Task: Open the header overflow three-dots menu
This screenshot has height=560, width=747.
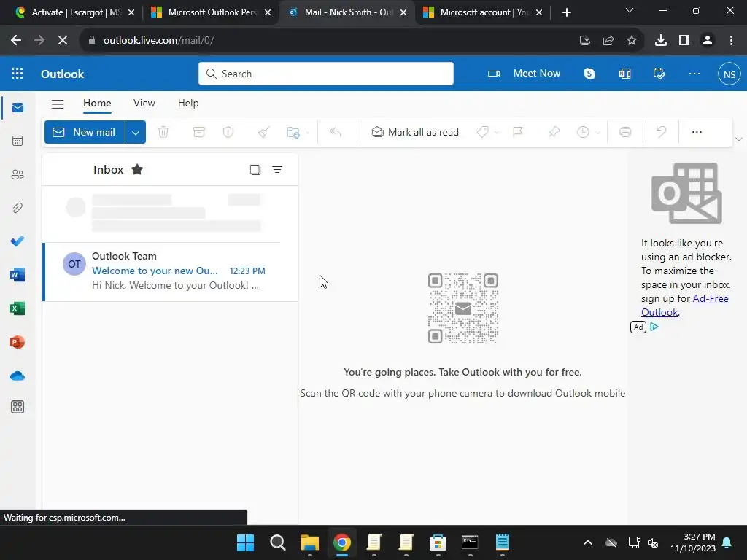Action: point(694,74)
